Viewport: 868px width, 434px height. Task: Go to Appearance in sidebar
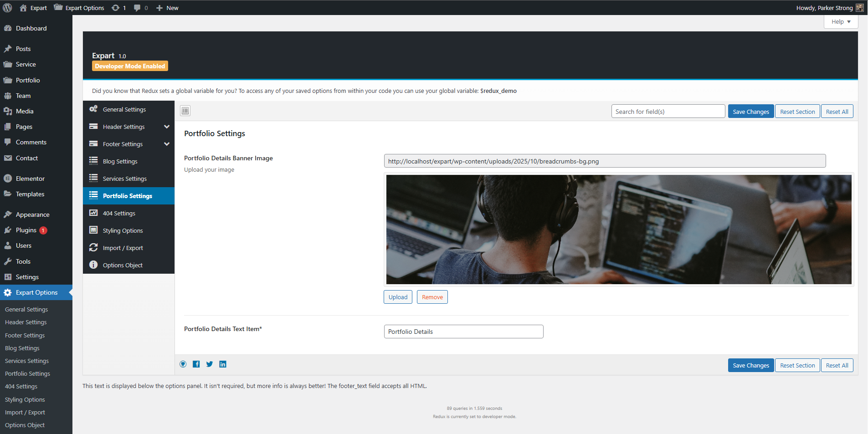point(32,214)
